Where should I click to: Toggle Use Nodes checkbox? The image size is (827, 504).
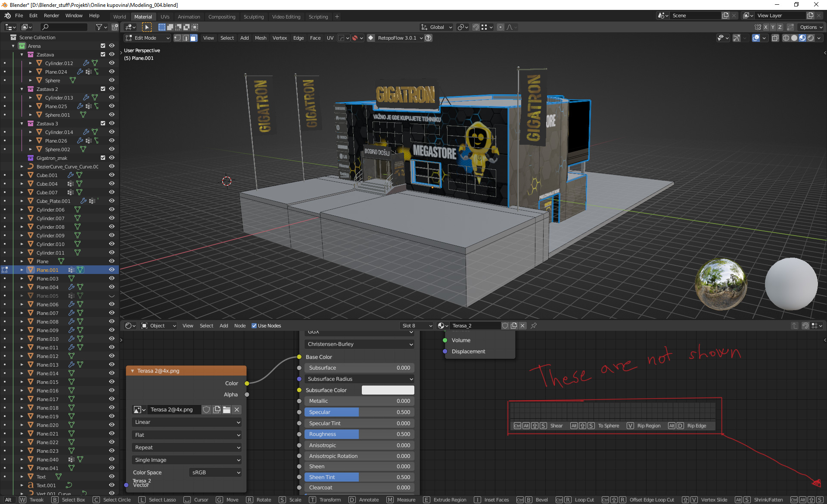click(x=254, y=326)
